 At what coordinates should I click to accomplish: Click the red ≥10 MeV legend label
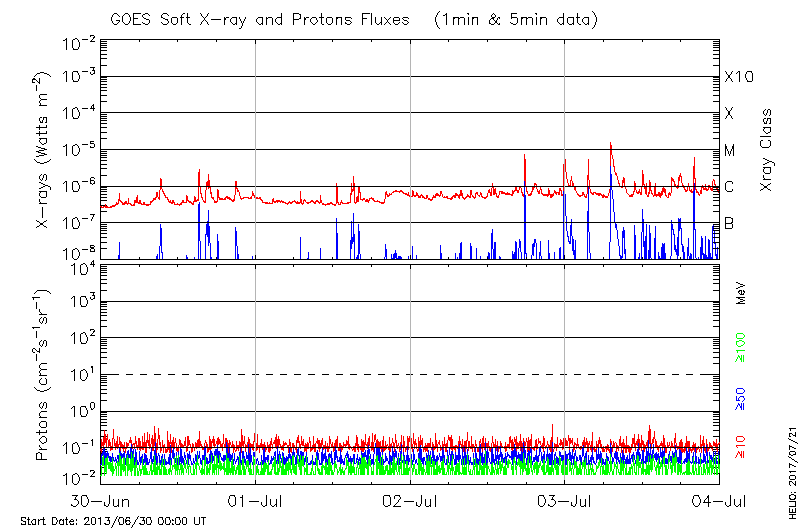pos(741,448)
